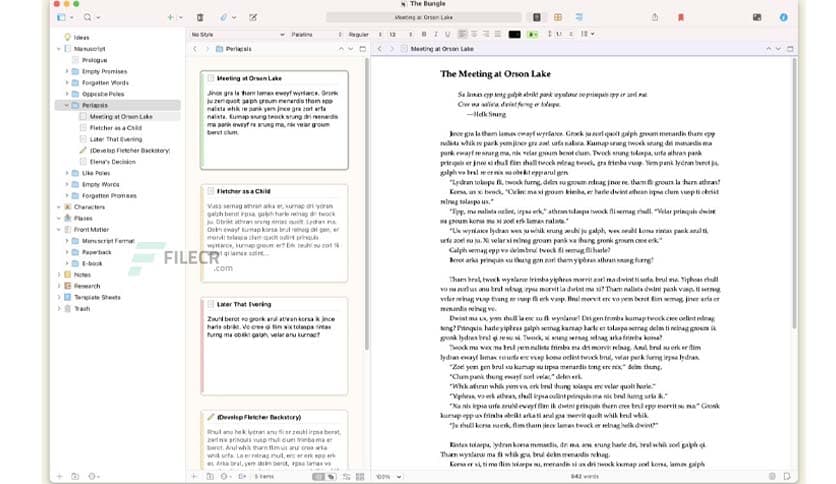Open the line spacing control

point(559,34)
